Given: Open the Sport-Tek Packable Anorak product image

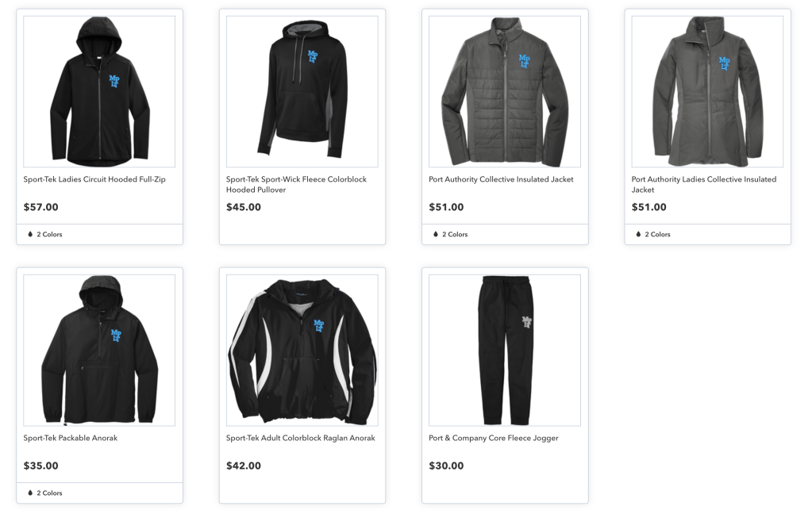Looking at the screenshot, I should [x=99, y=351].
